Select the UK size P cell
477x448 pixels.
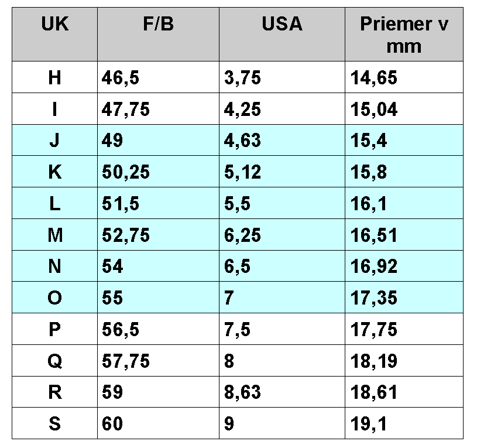55,329
